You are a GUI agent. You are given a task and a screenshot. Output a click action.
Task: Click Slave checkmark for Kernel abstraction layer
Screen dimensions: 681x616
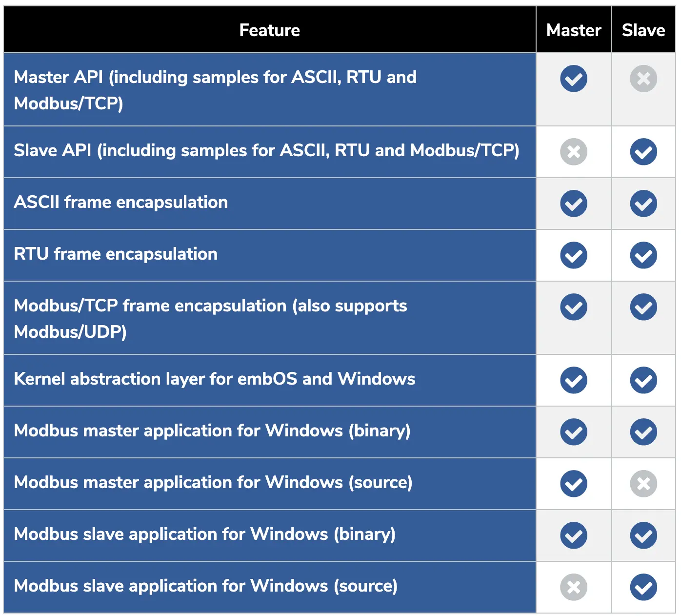(x=643, y=380)
